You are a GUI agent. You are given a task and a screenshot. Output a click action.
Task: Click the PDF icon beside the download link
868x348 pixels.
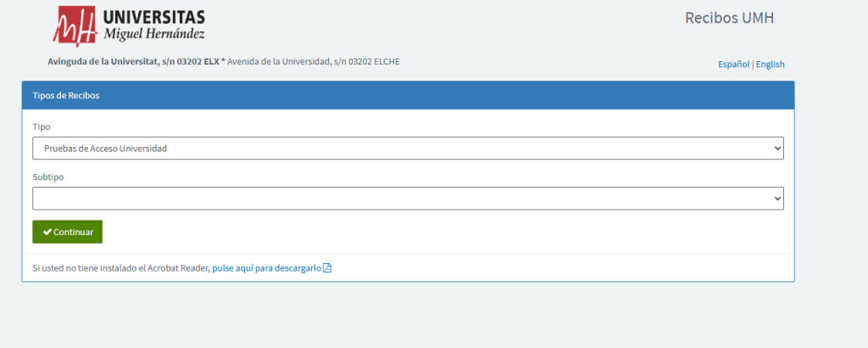(327, 268)
